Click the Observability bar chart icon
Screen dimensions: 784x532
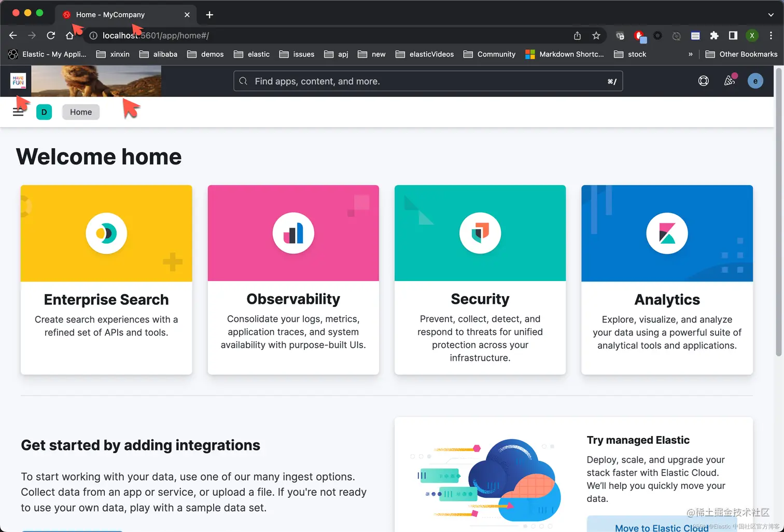click(x=293, y=233)
